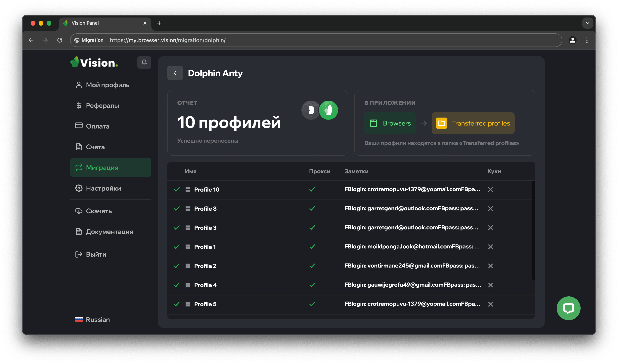Click the Profile 1 moiklponga notes cell
Screen dimensions: 618x364
coord(412,246)
